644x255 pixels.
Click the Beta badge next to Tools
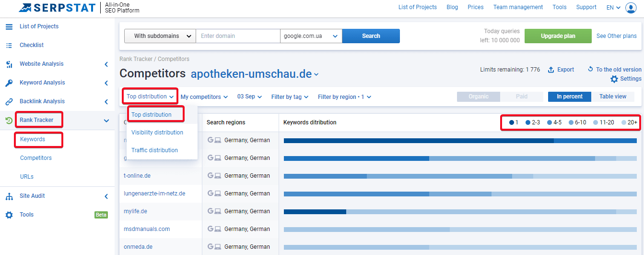point(101,215)
